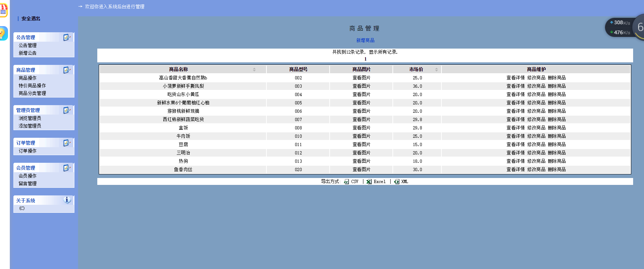Open 订单操作 in the sidebar menu
644x269 pixels.
[x=28, y=151]
